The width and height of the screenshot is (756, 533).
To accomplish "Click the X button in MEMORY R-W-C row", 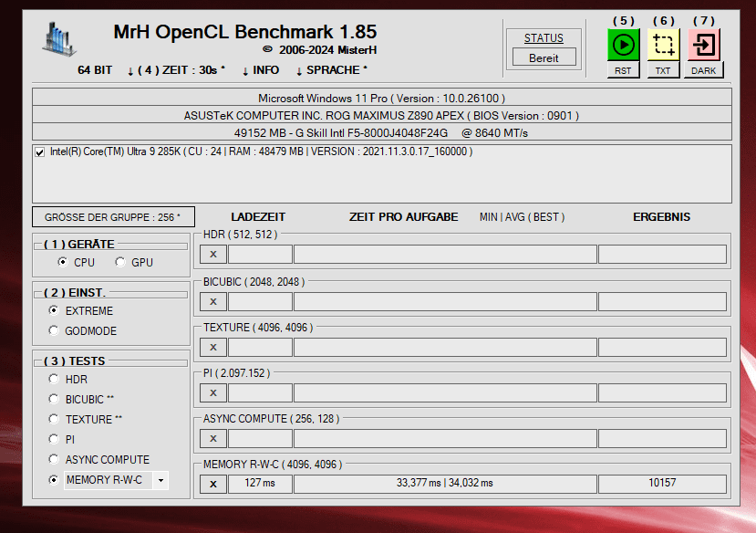I will [x=213, y=485].
